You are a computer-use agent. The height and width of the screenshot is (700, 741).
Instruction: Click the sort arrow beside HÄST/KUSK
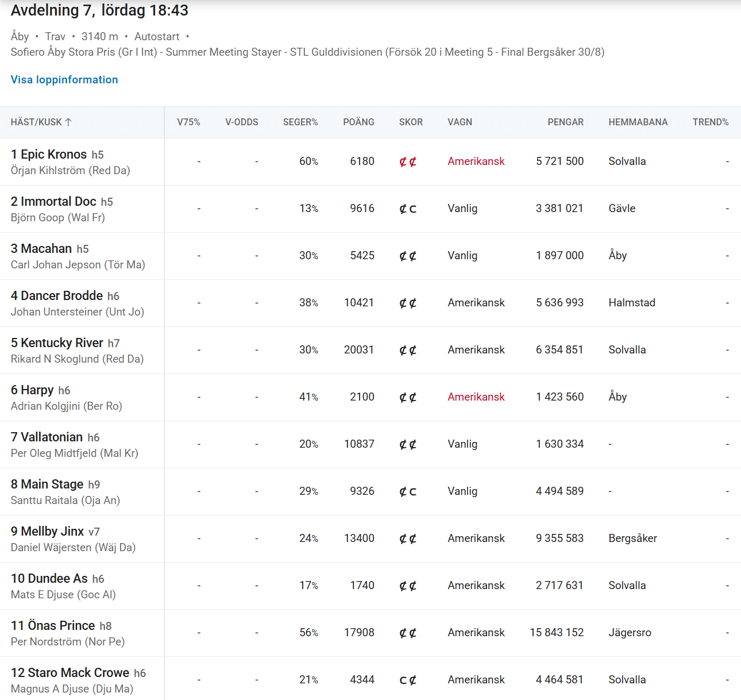(68, 122)
